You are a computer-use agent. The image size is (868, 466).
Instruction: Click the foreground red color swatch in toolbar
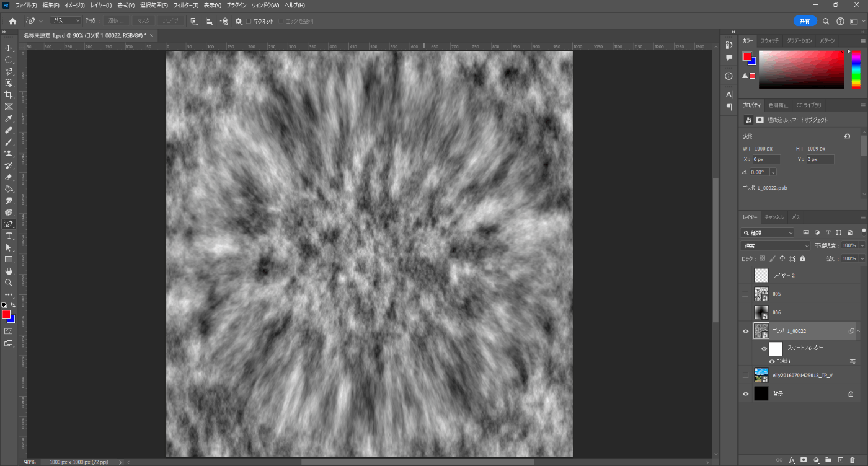point(6,314)
